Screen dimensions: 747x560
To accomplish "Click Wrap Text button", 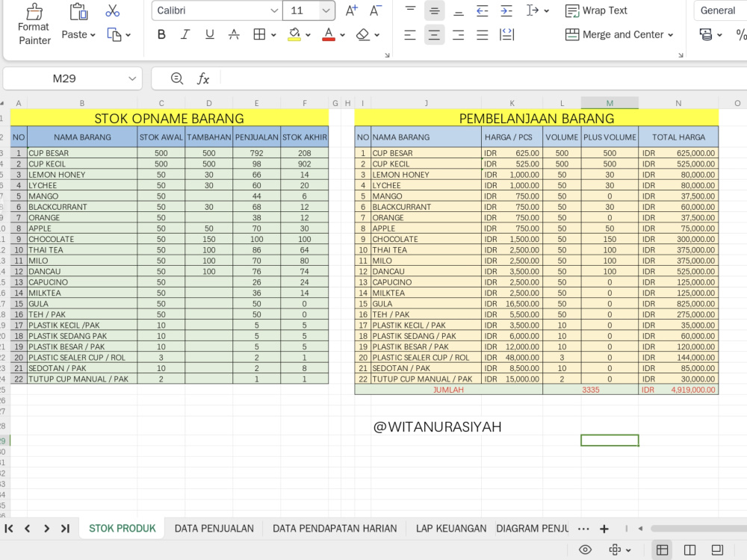I will click(x=596, y=10).
